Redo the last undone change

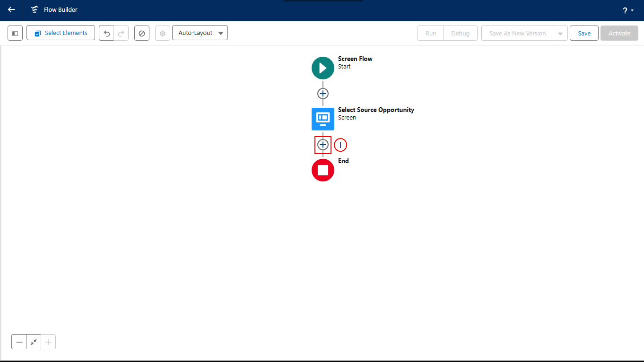[x=121, y=33]
